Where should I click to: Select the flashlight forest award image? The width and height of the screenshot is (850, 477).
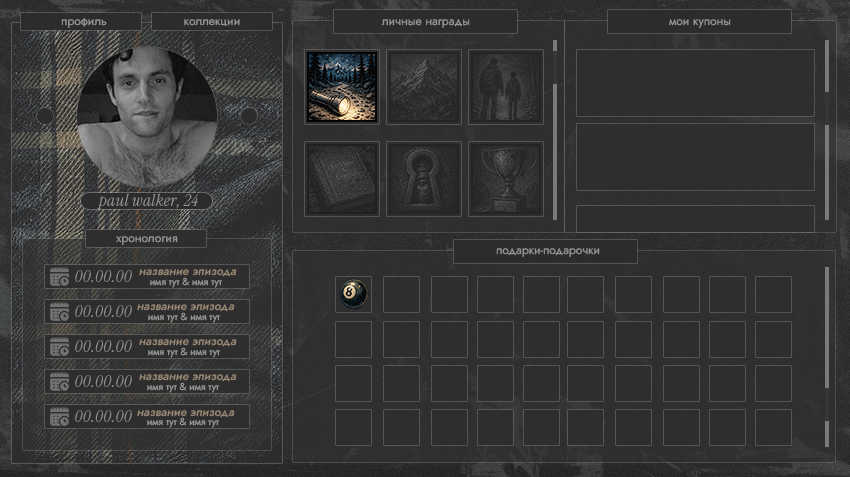click(342, 87)
